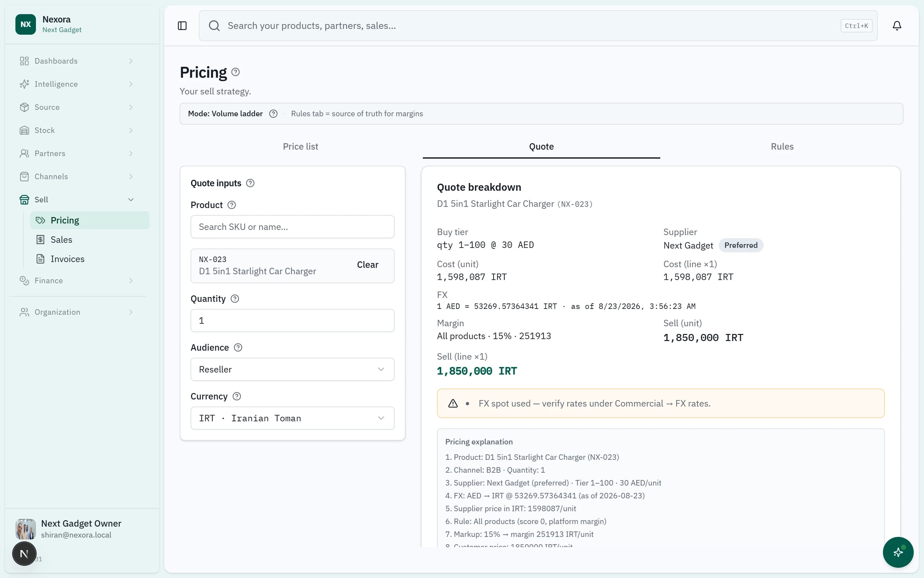Click the Sales receipt icon in sidebar

click(40, 240)
